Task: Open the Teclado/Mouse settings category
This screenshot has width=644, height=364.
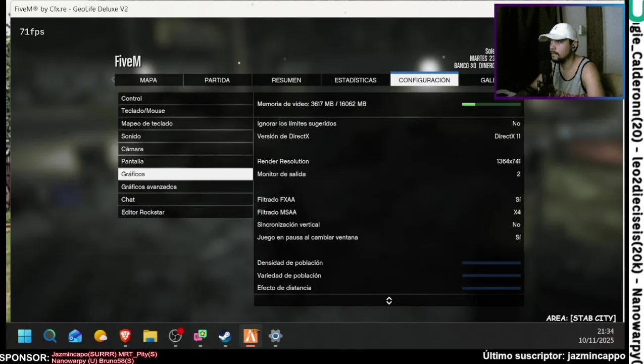Action: (185, 111)
